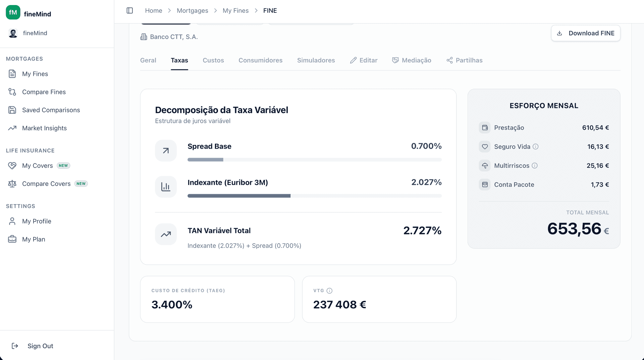Click the Download FINE button

click(x=585, y=33)
